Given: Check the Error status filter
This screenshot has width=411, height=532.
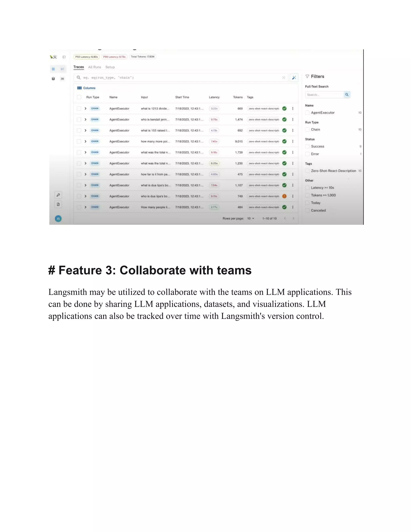Looking at the screenshot, I should [307, 154].
